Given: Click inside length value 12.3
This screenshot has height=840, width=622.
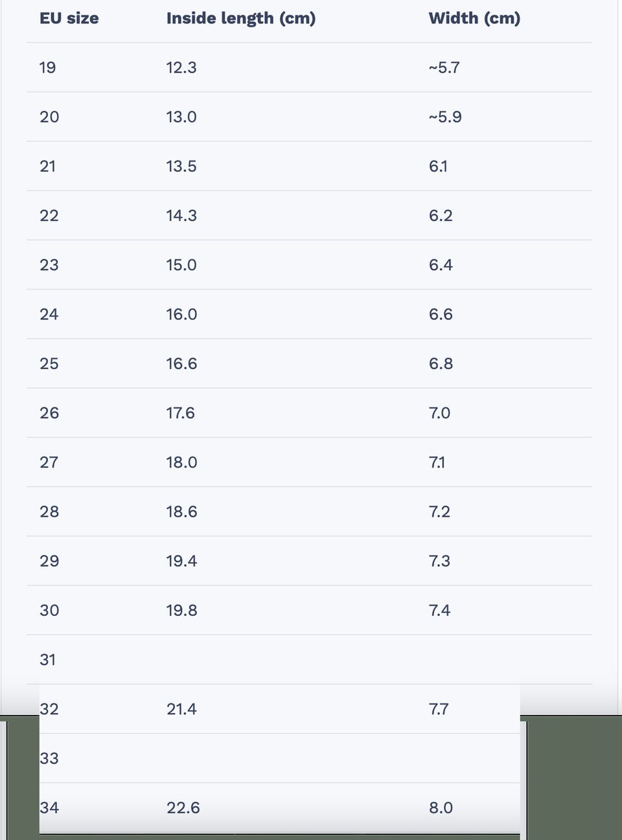Looking at the screenshot, I should [181, 67].
